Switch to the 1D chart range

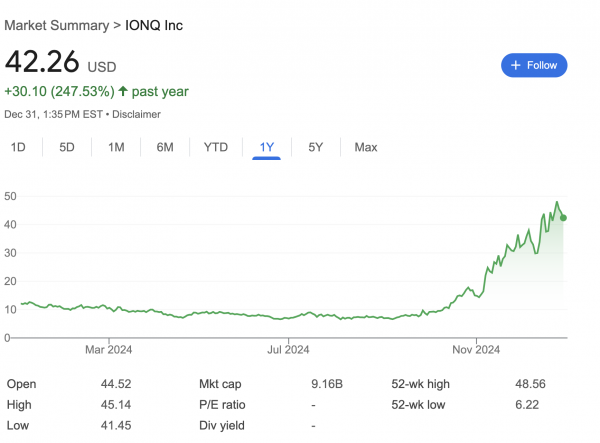pos(18,147)
